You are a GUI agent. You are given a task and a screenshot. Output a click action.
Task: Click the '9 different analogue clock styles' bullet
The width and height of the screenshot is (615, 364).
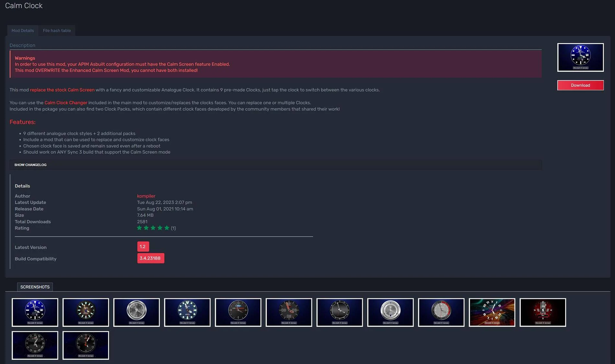click(x=79, y=133)
